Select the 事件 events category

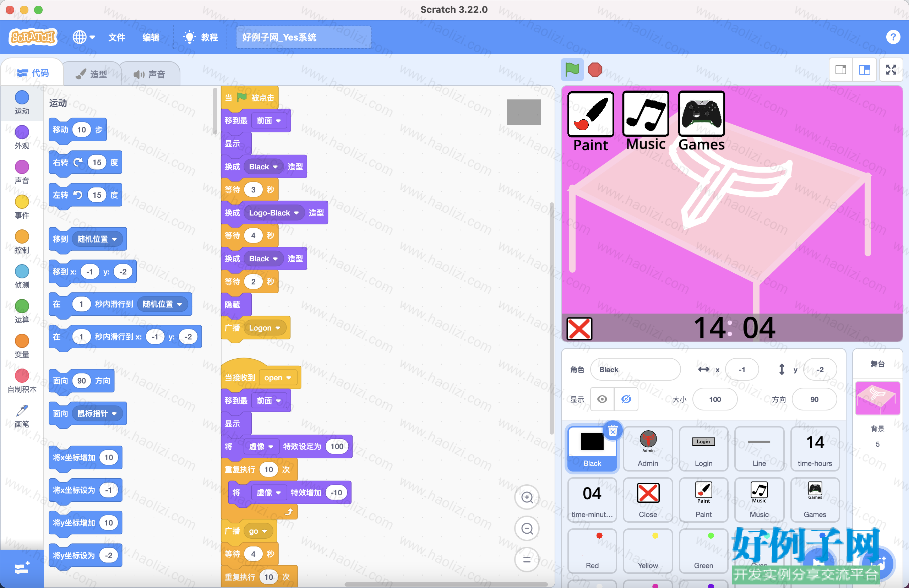pyautogui.click(x=22, y=207)
